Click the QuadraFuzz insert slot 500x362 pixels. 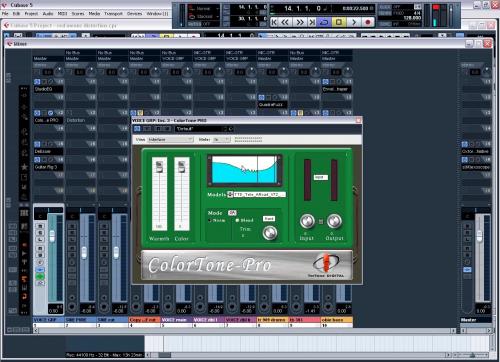click(x=273, y=105)
